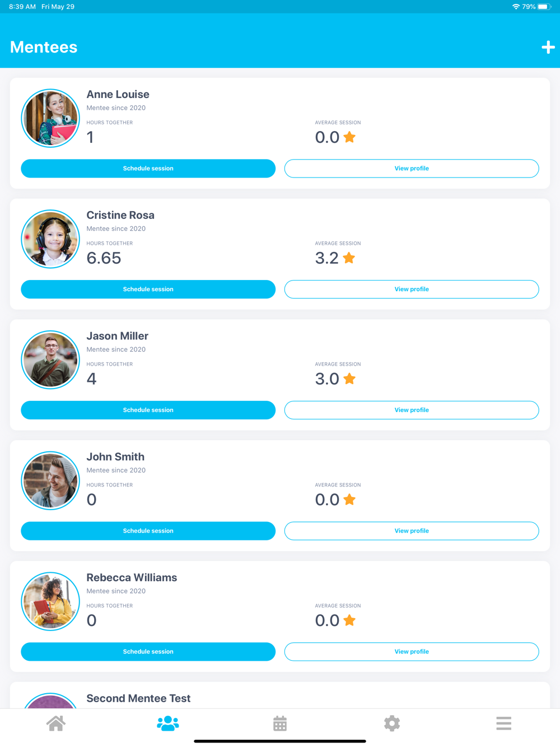
Task: Schedule session with Jason Miller
Action: pos(148,410)
